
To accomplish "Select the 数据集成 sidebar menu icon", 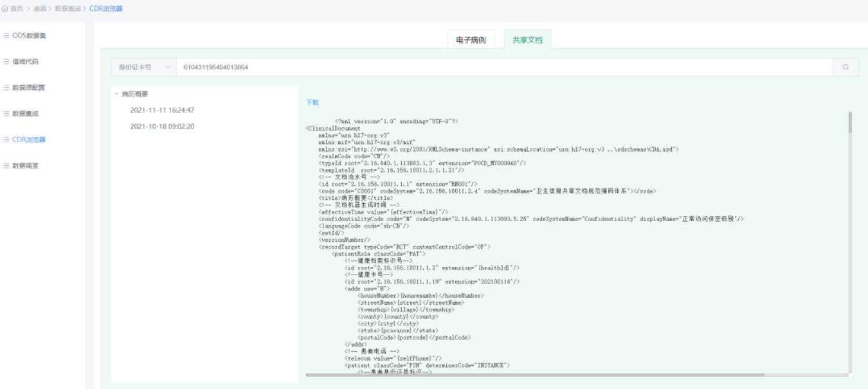I will tap(6, 114).
